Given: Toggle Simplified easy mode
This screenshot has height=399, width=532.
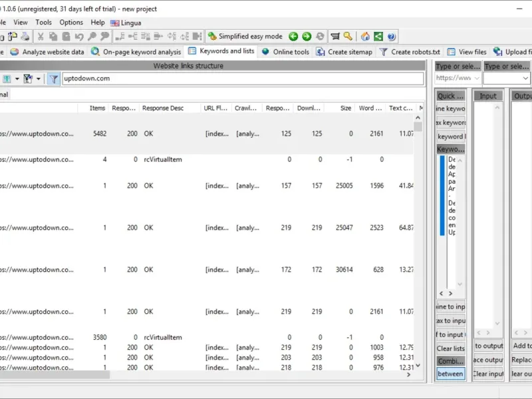Looking at the screenshot, I should click(x=245, y=37).
